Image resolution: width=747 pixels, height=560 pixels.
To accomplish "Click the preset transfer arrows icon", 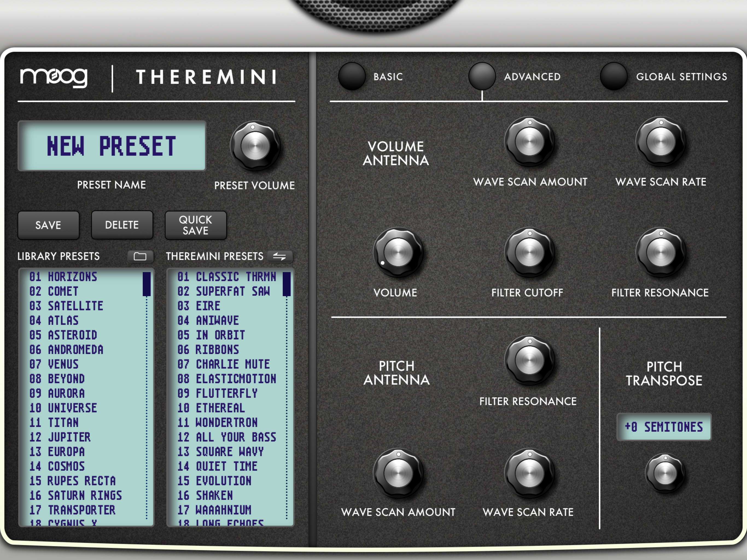I will 281,256.
